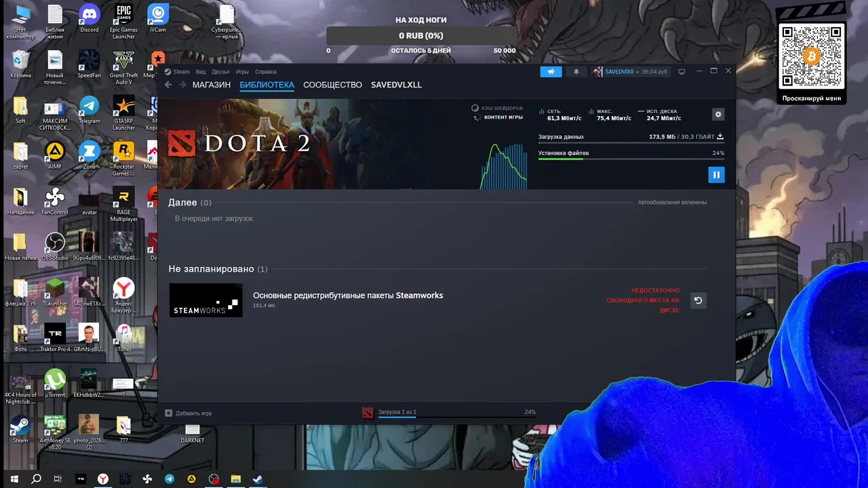Screen dimensions: 868x488
Task: Select the Cyberpunk shortcut file
Action: 226,22
